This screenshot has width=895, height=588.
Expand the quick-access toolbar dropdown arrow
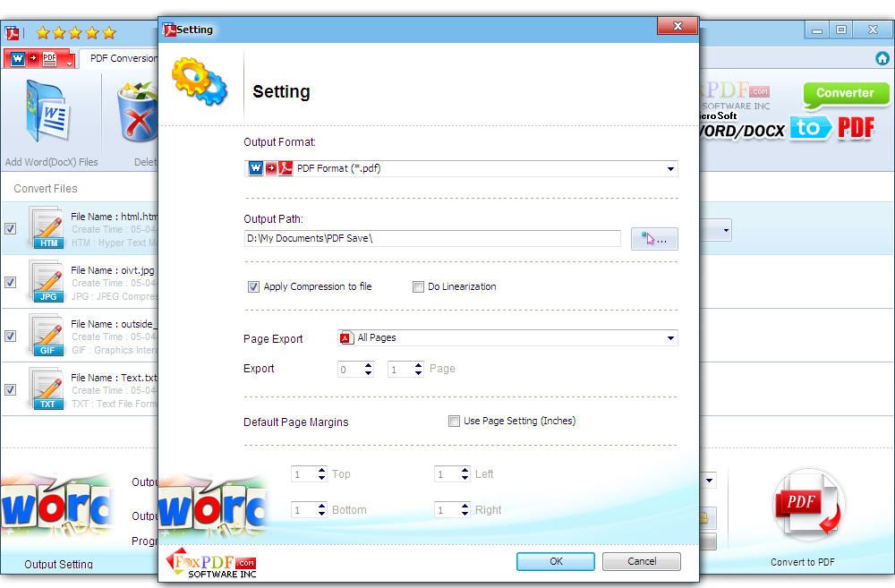(70, 63)
